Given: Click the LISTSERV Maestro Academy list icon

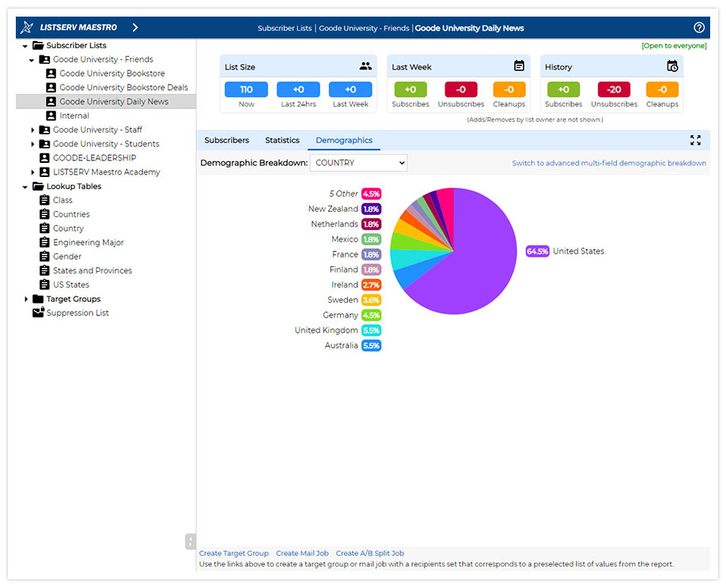Looking at the screenshot, I should click(44, 171).
